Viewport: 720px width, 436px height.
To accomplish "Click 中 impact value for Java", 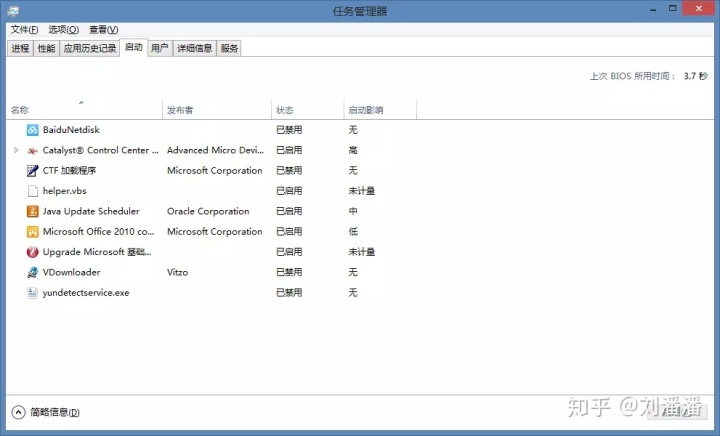I will click(353, 211).
